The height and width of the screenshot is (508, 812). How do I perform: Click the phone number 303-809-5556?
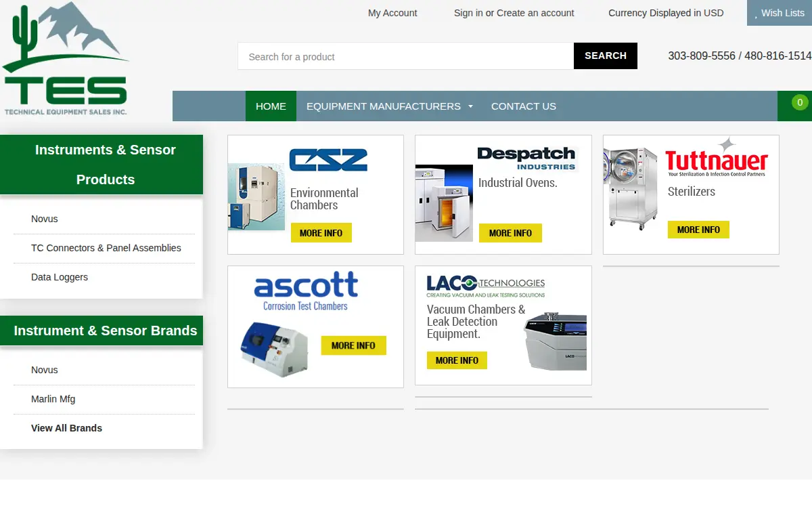click(702, 56)
